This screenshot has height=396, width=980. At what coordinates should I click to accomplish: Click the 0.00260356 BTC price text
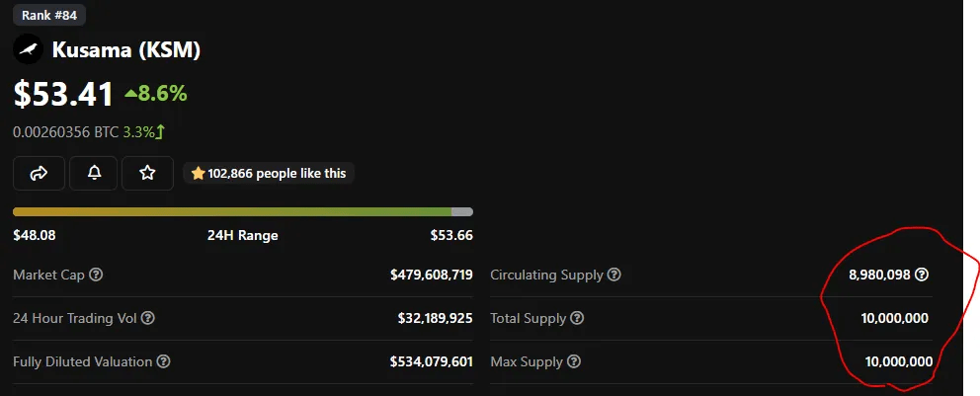click(x=65, y=131)
